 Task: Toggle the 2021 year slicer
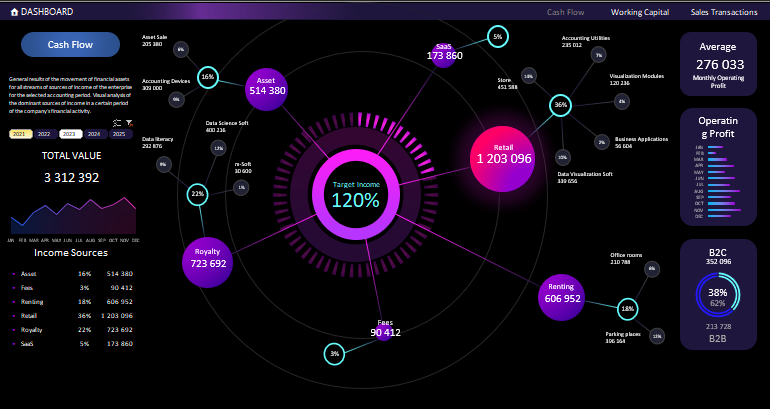[20, 133]
